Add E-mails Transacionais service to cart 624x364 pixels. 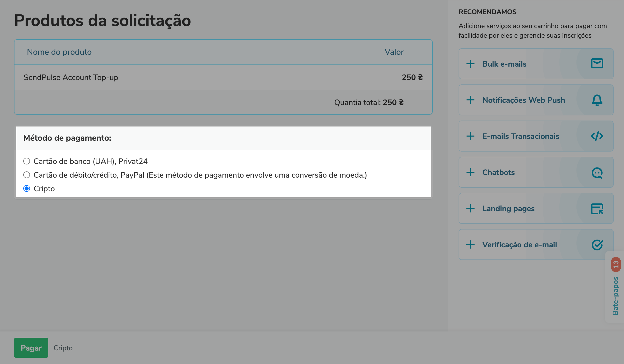pos(521,136)
